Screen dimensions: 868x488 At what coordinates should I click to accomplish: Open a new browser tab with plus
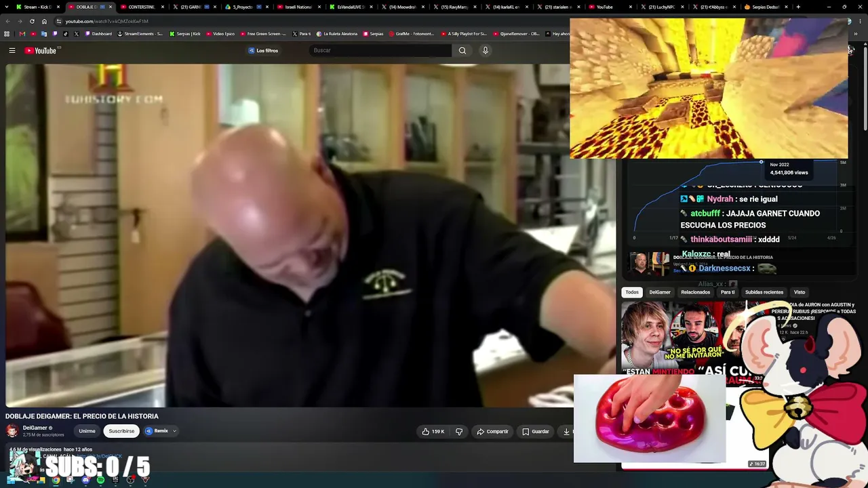pyautogui.click(x=798, y=7)
